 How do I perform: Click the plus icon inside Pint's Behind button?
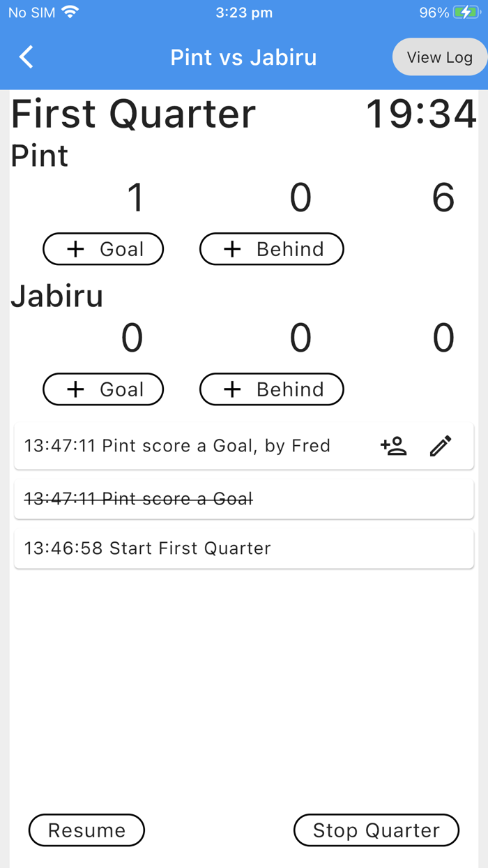point(231,248)
